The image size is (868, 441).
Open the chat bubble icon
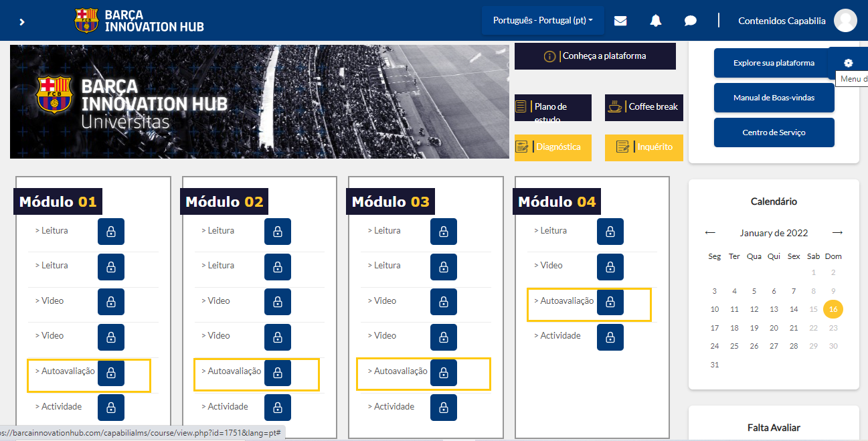(691, 21)
